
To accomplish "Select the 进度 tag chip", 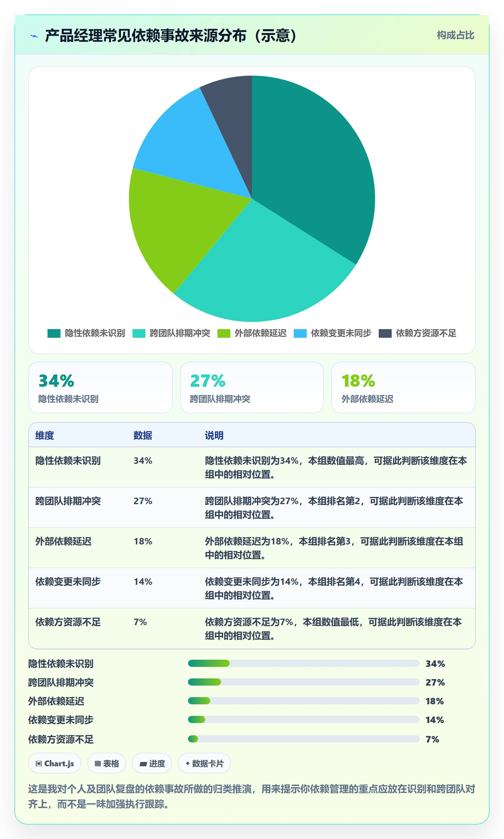I will (152, 763).
